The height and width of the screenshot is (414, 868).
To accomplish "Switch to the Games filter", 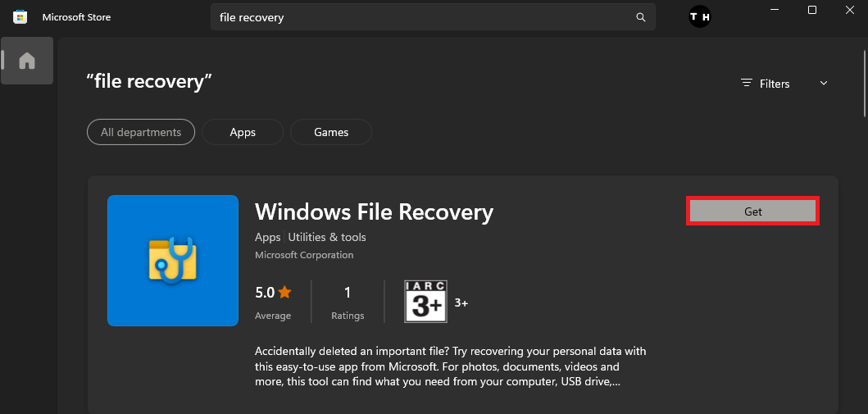I will pyautogui.click(x=331, y=132).
